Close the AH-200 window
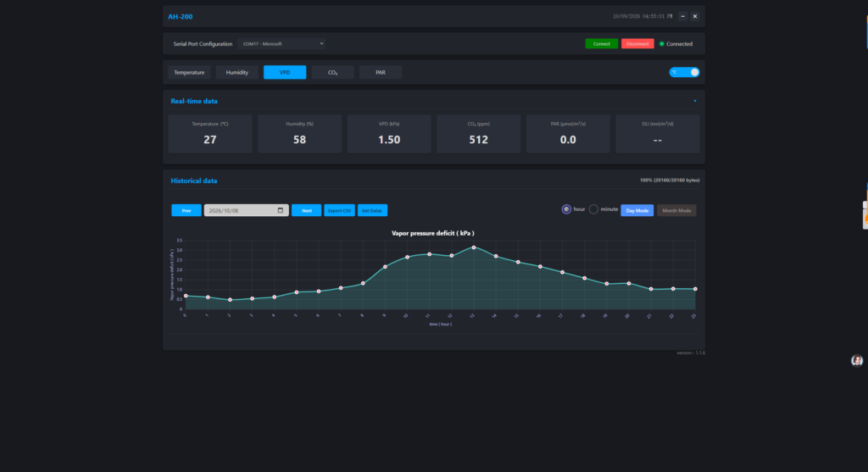The height and width of the screenshot is (472, 868). [695, 17]
